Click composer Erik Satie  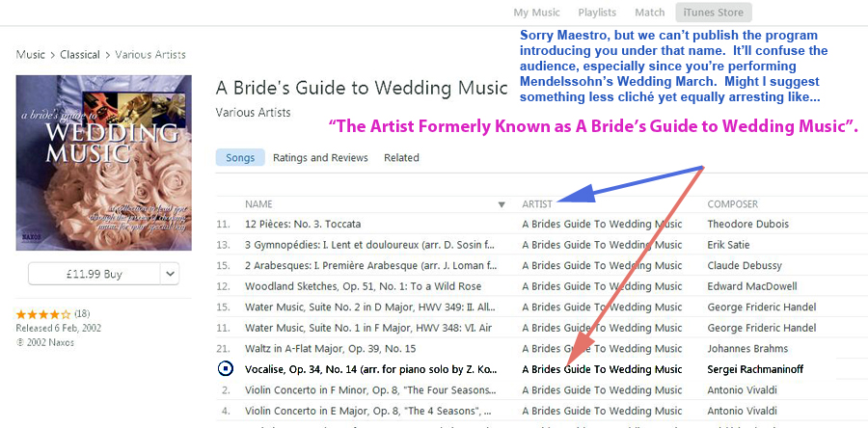728,245
